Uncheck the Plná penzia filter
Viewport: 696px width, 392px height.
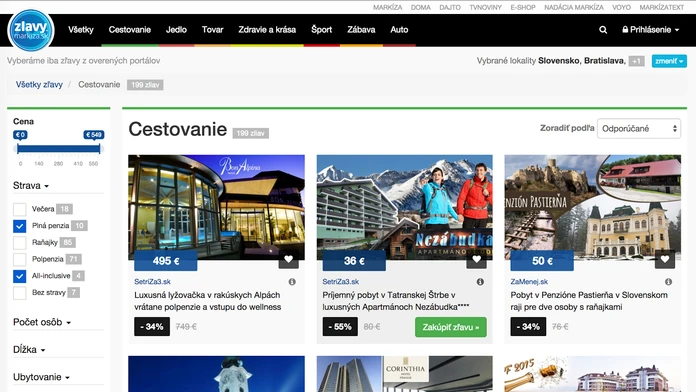point(20,226)
